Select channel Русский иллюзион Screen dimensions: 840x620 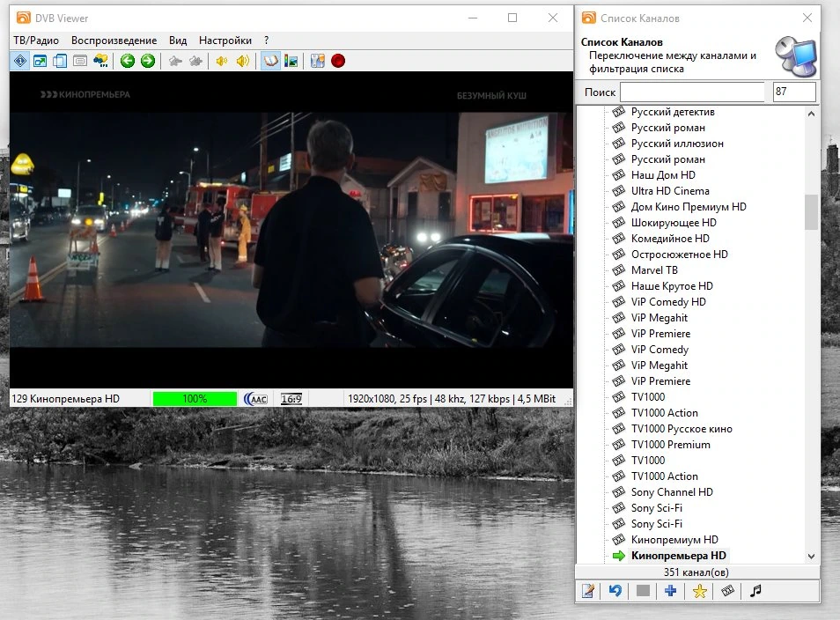click(x=677, y=144)
